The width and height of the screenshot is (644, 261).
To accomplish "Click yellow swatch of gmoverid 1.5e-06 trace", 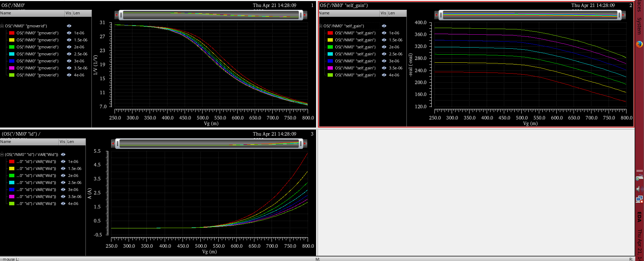I will (12, 40).
